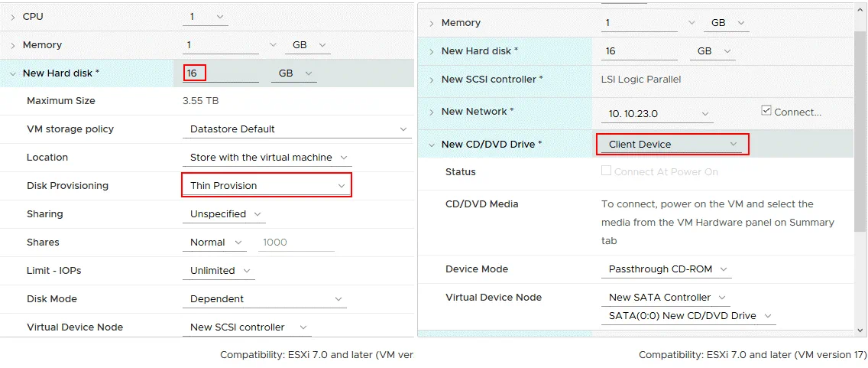Collapse the New CD/DVD Drive section
This screenshot has width=868, height=368.
[432, 144]
